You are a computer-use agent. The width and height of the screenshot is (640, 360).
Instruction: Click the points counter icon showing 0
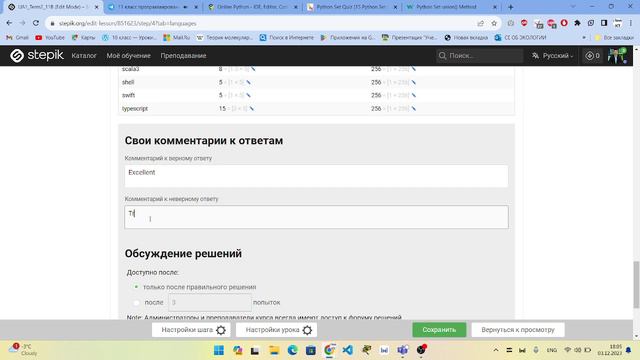point(592,56)
